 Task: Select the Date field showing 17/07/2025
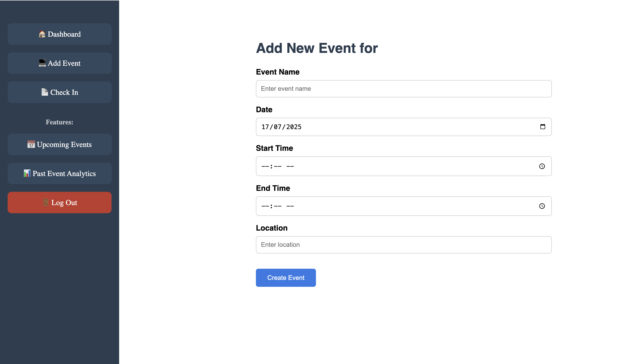click(404, 127)
